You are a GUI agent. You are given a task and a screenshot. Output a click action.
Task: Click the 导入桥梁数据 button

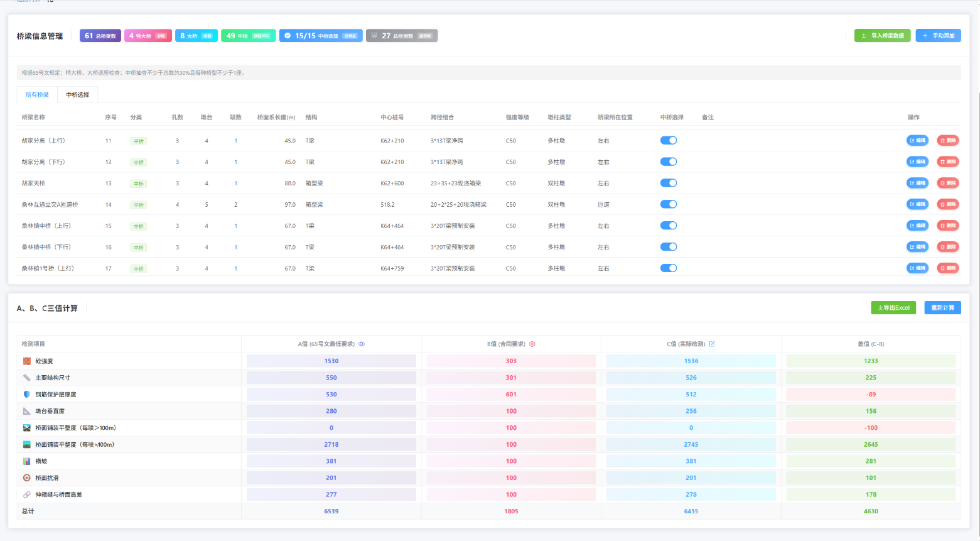click(x=882, y=36)
